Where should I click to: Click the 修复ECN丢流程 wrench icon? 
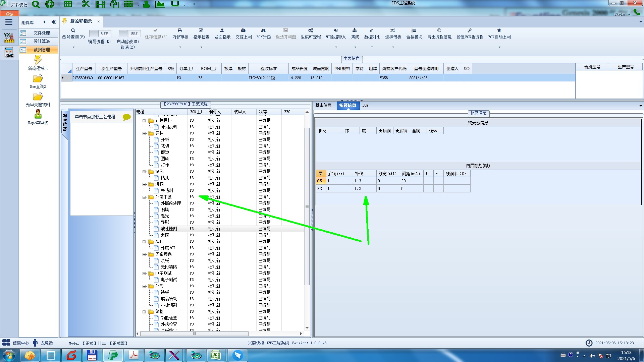tap(470, 31)
